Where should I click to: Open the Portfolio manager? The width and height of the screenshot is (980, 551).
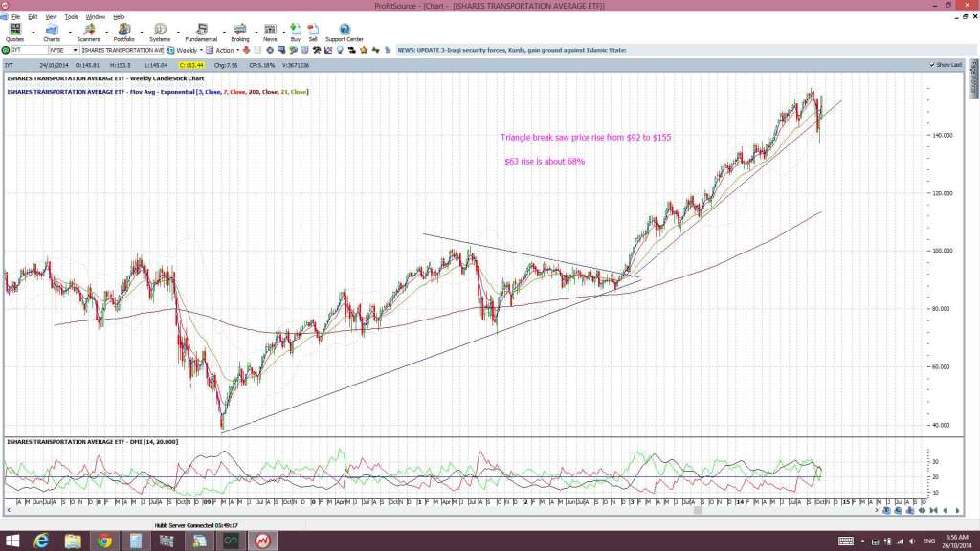click(123, 33)
